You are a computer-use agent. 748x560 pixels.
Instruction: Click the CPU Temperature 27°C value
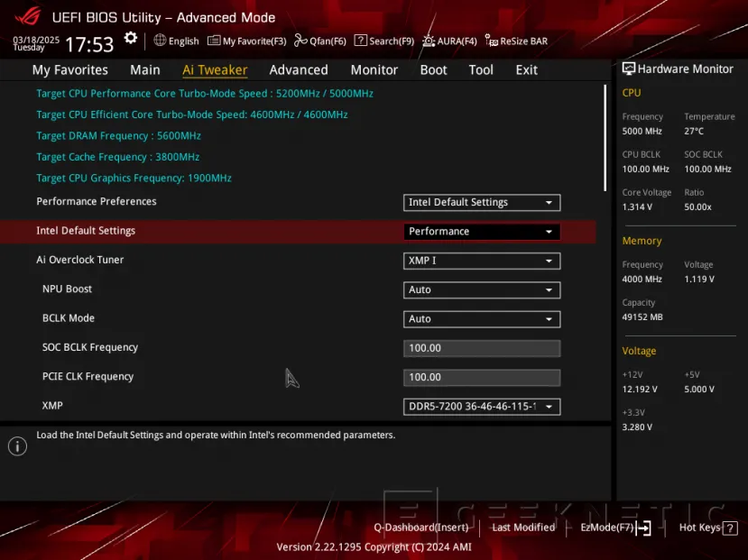click(694, 131)
